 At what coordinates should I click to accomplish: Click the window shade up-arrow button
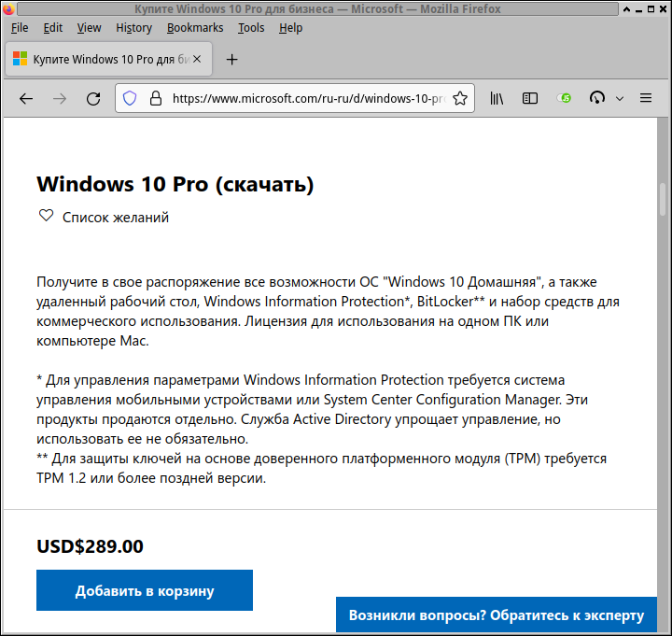(626, 9)
